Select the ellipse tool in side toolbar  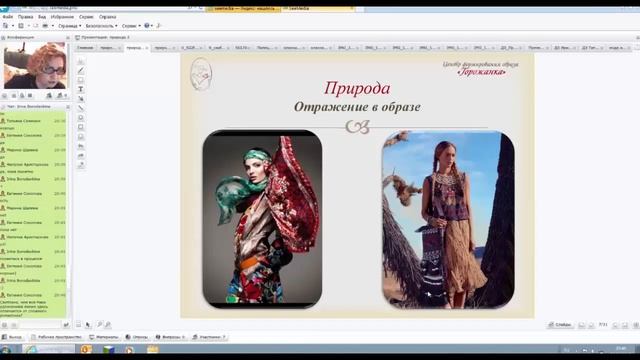pyautogui.click(x=81, y=118)
